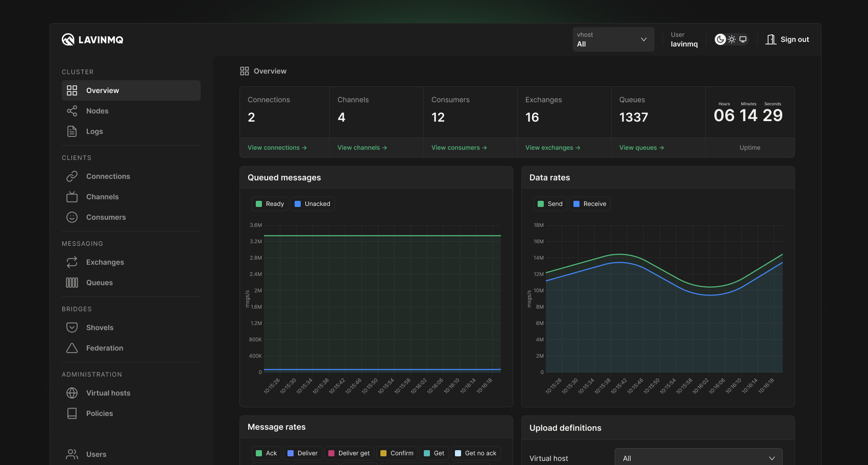This screenshot has height=465, width=868.
Task: Select the Federation triangle icon
Action: 72,347
